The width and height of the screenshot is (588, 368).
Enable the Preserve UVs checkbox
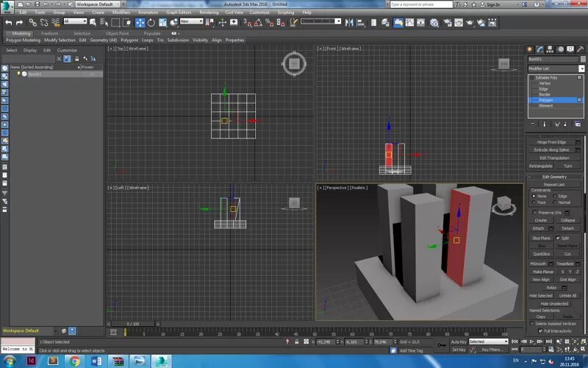[535, 213]
